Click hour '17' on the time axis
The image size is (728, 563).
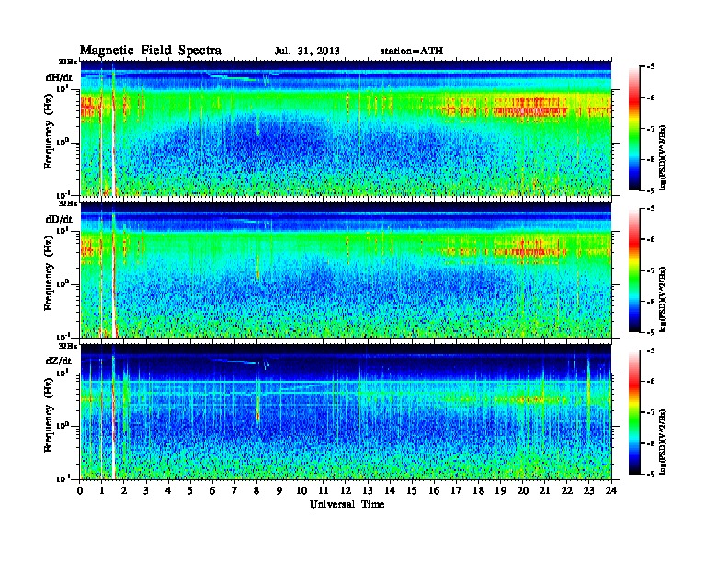(456, 490)
